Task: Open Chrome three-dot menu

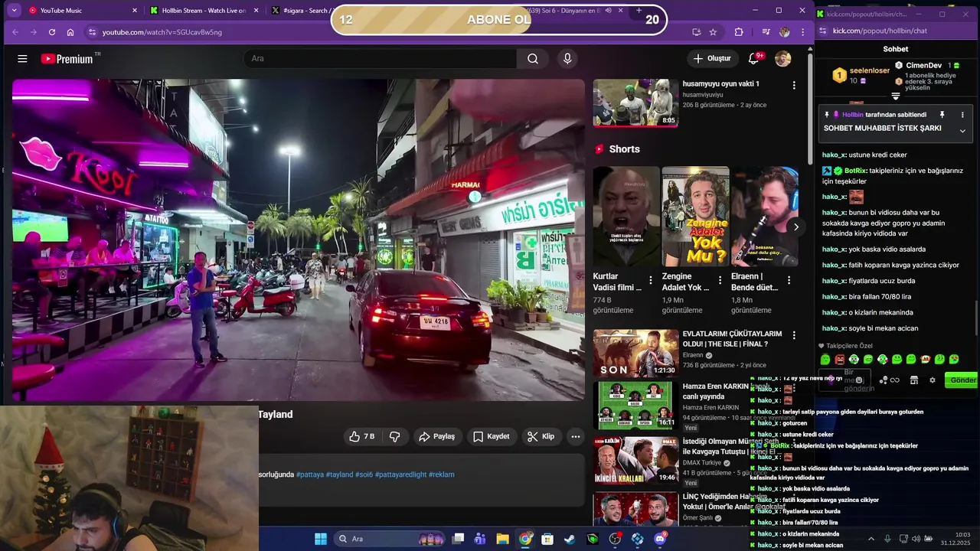Action: [x=802, y=32]
